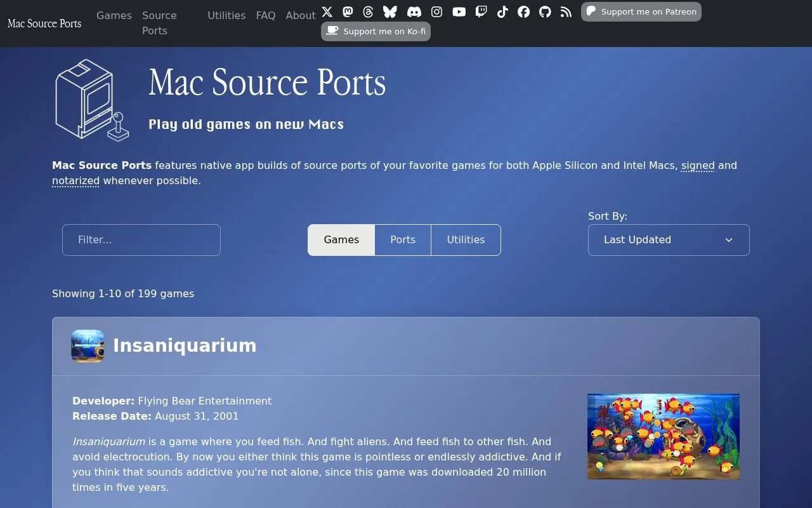
Task: Click the Bluesky butterfly icon
Action: (x=390, y=11)
